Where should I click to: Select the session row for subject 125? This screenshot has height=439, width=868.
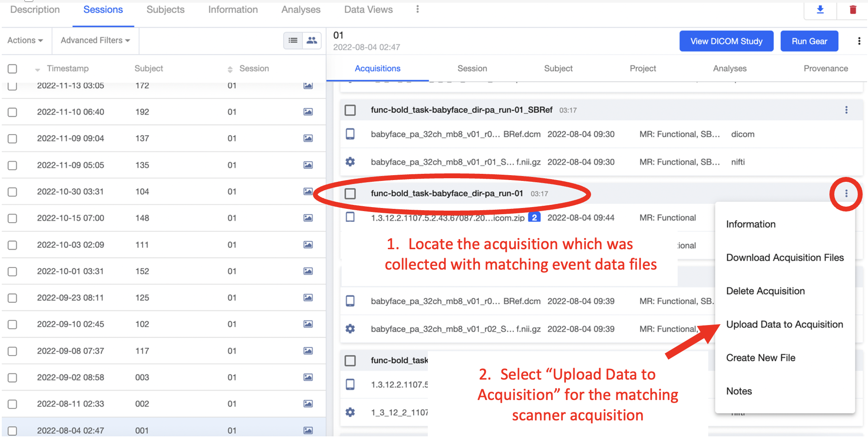[x=163, y=298]
